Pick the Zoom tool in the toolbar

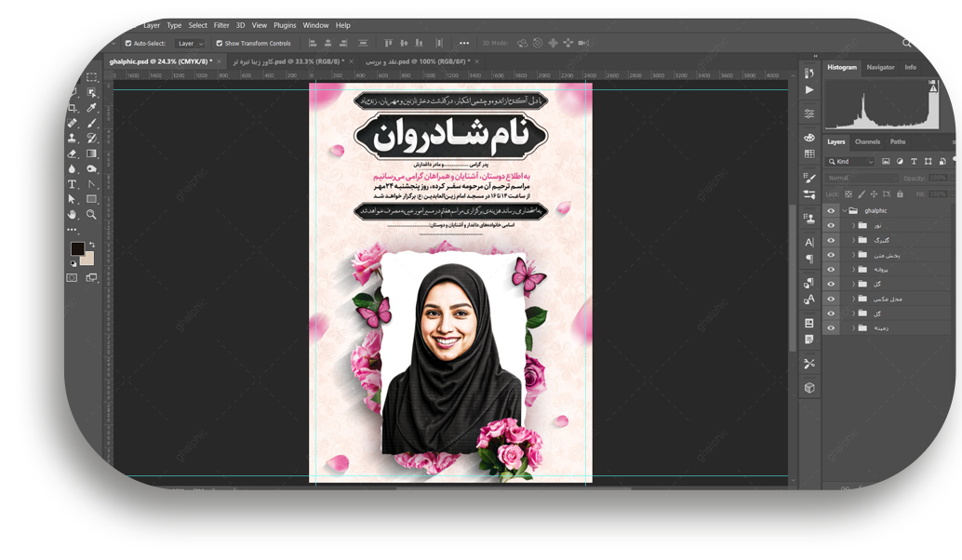point(92,214)
